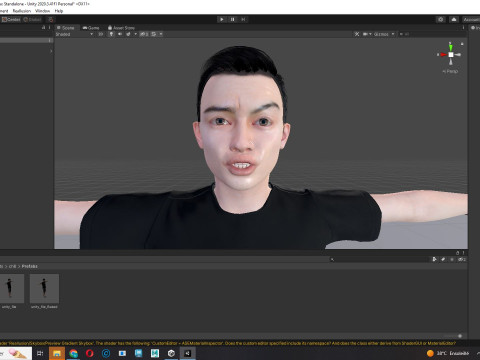The width and height of the screenshot is (480, 360).
Task: Toggle the Center pivot mode button
Action: [x=11, y=19]
